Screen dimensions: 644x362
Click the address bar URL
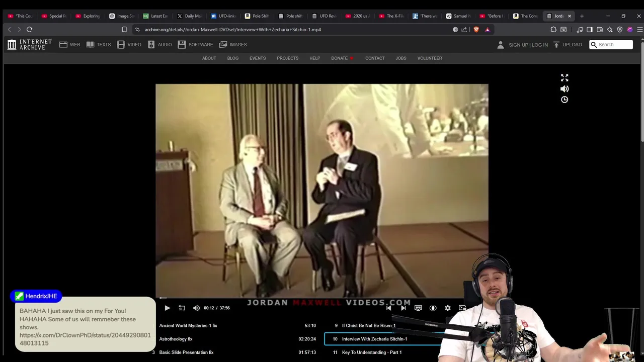click(232, 30)
